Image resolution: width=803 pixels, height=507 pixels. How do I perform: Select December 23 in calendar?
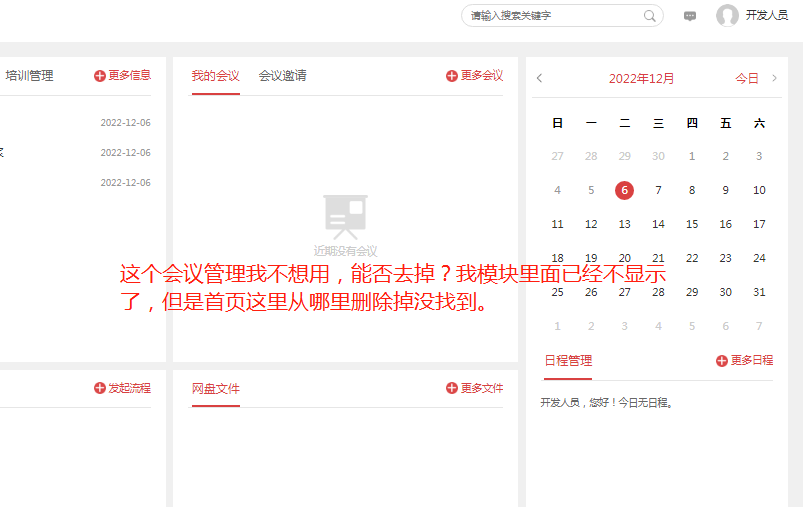(x=725, y=258)
